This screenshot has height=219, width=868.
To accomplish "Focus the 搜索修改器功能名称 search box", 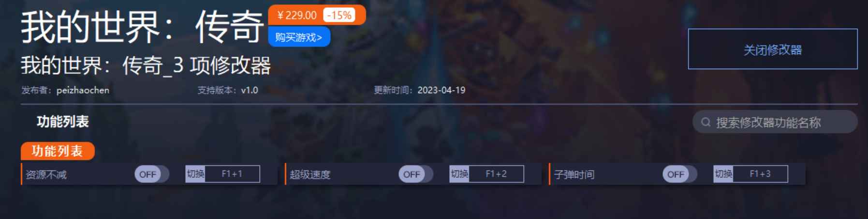I will [x=775, y=122].
